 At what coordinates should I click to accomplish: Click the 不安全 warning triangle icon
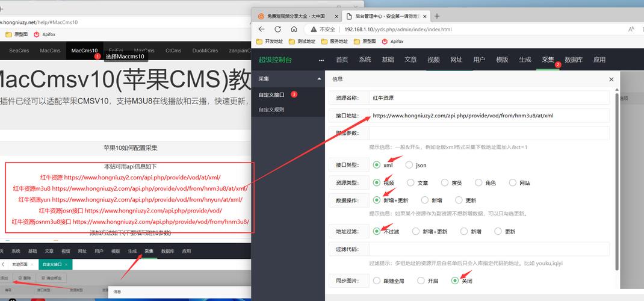(314, 29)
